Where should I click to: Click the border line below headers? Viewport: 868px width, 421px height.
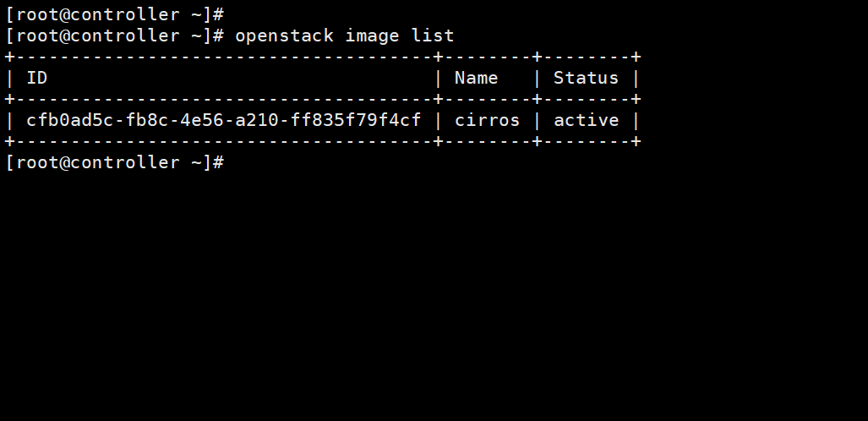coord(323,99)
